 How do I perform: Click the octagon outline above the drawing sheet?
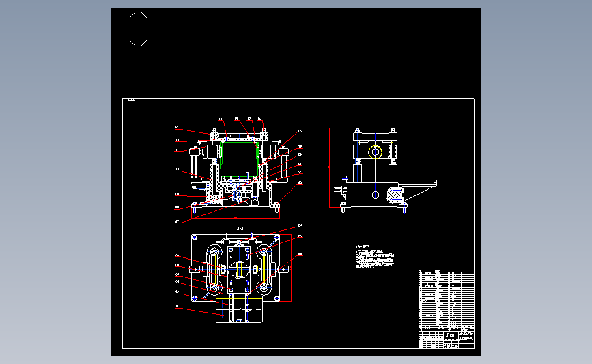[139, 29]
